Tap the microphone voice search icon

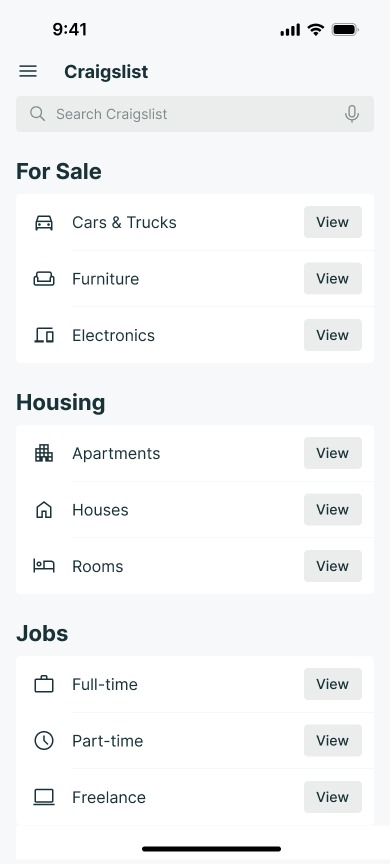click(352, 114)
